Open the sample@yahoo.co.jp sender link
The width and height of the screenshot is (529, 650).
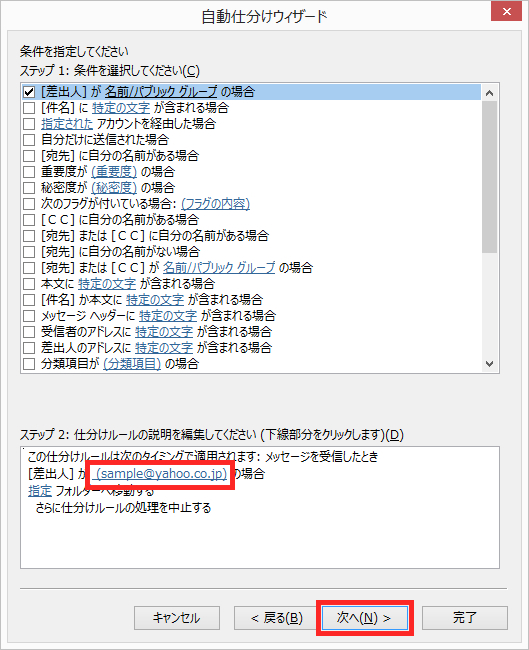click(x=161, y=473)
